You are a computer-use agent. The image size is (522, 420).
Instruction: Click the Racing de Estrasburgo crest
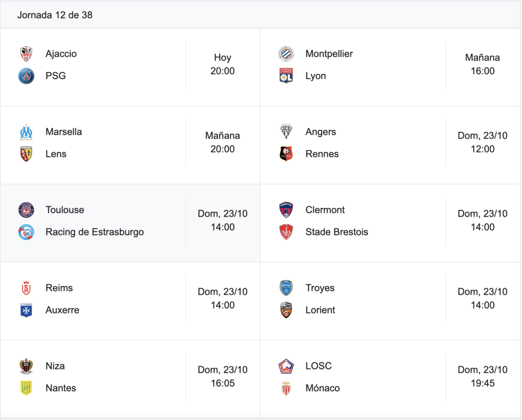[x=26, y=232]
